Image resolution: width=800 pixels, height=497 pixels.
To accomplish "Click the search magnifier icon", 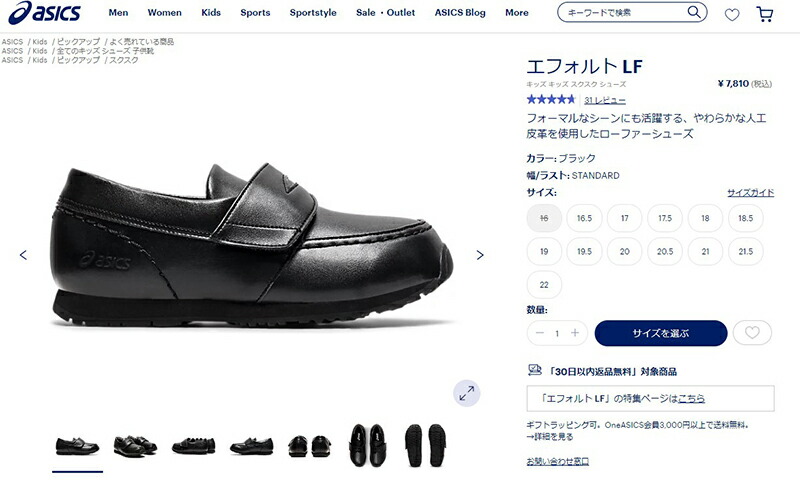I will pos(694,12).
